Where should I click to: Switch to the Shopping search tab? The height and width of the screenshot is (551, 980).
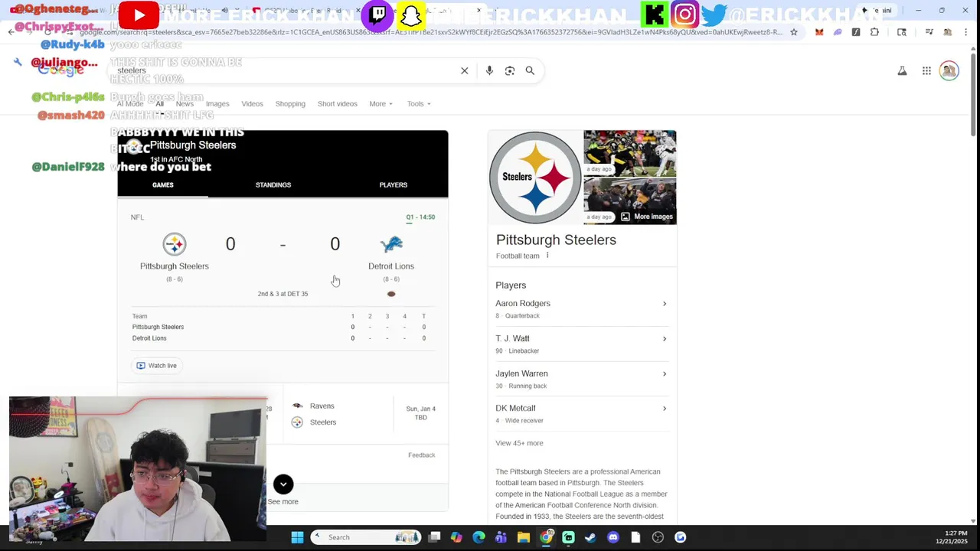pyautogui.click(x=290, y=104)
